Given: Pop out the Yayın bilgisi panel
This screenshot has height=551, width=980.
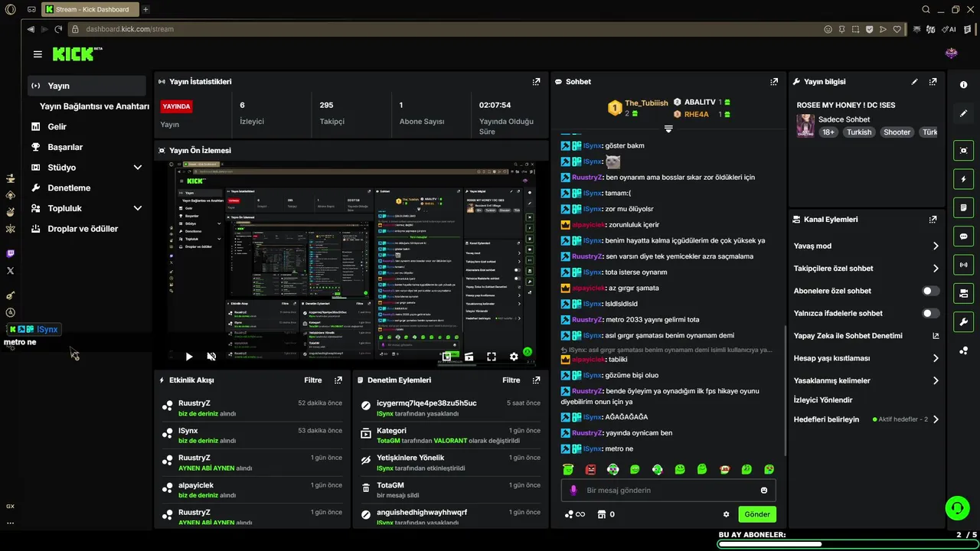Looking at the screenshot, I should click(x=933, y=82).
